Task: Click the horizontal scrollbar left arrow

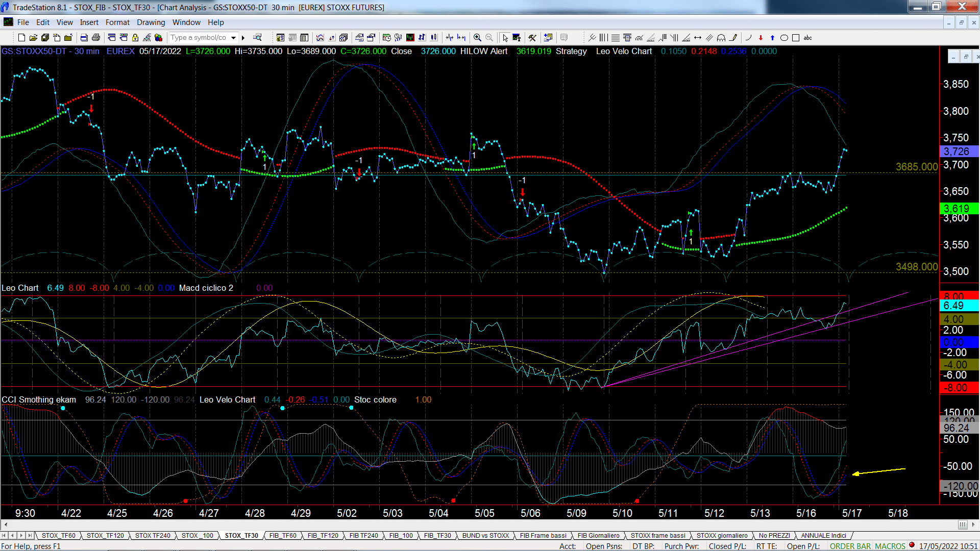Action: tap(6, 524)
